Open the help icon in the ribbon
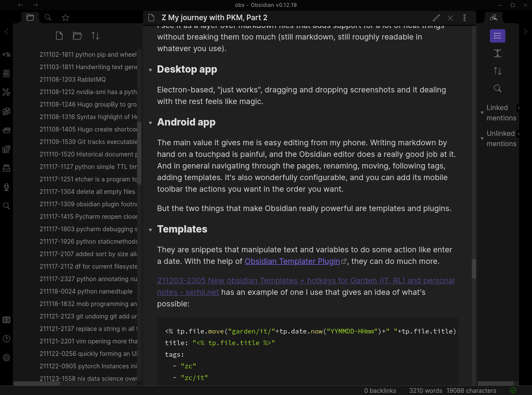This screenshot has height=395, width=532. click(x=6, y=339)
